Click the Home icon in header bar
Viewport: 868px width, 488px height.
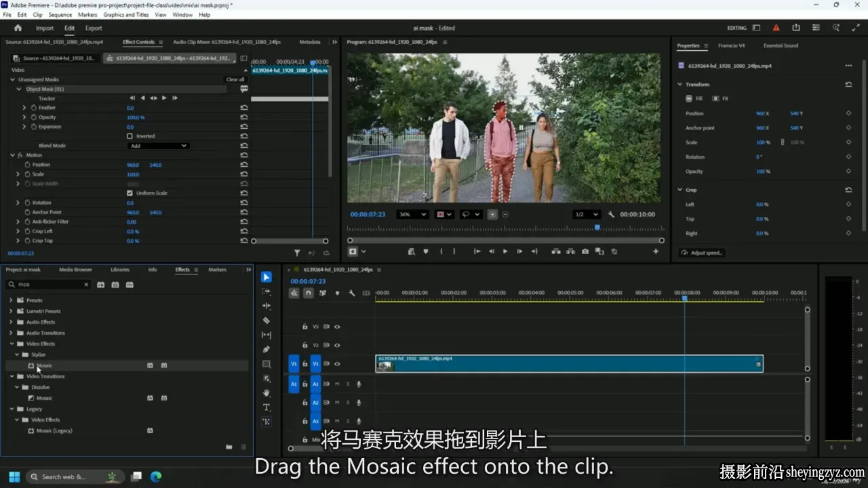[18, 28]
